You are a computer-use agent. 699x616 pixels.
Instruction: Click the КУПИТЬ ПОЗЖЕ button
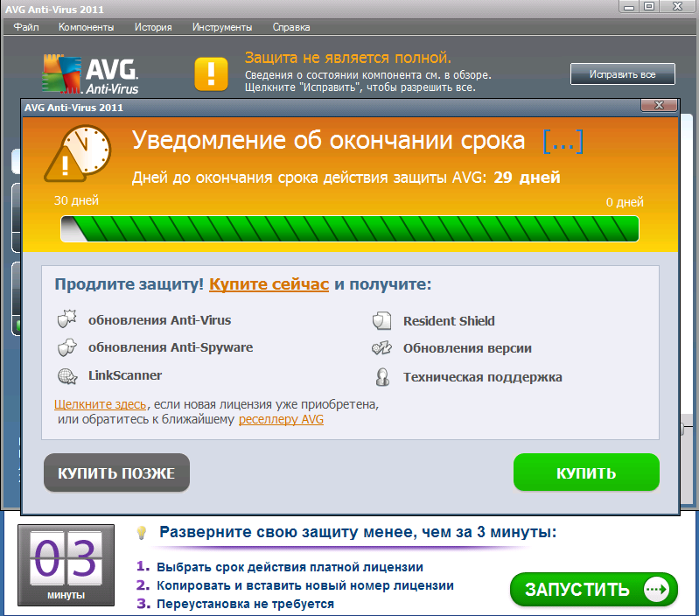[x=117, y=472]
